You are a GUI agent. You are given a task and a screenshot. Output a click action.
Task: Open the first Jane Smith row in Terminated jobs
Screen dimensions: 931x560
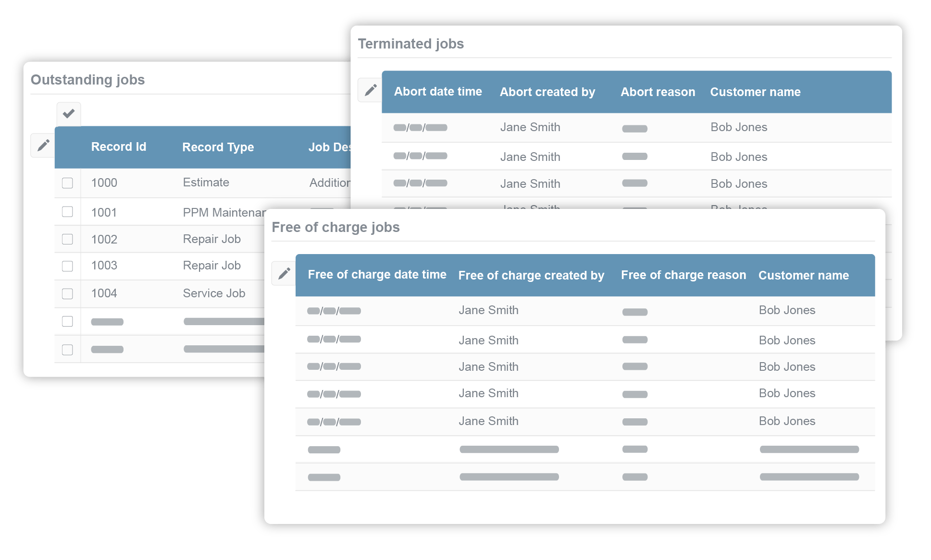coord(530,127)
